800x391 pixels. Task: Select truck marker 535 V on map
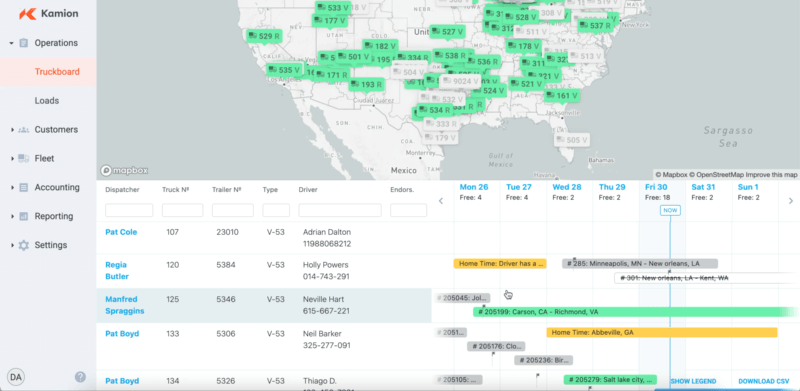[x=284, y=70]
